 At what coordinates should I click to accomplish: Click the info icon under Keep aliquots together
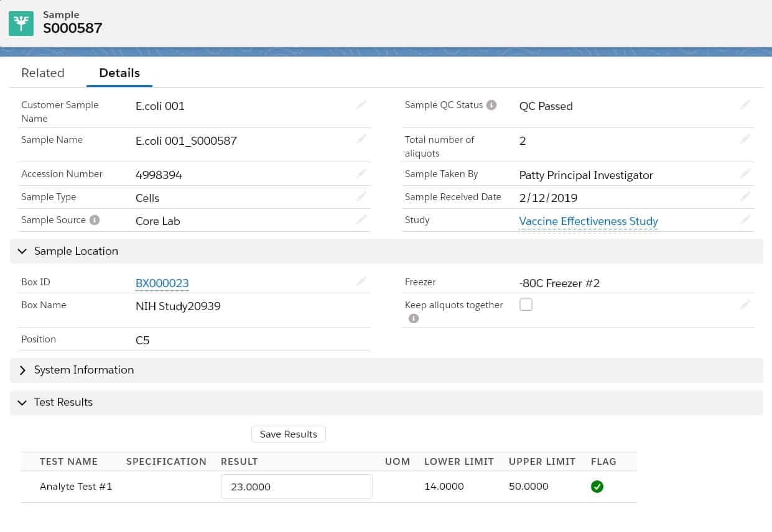414,319
